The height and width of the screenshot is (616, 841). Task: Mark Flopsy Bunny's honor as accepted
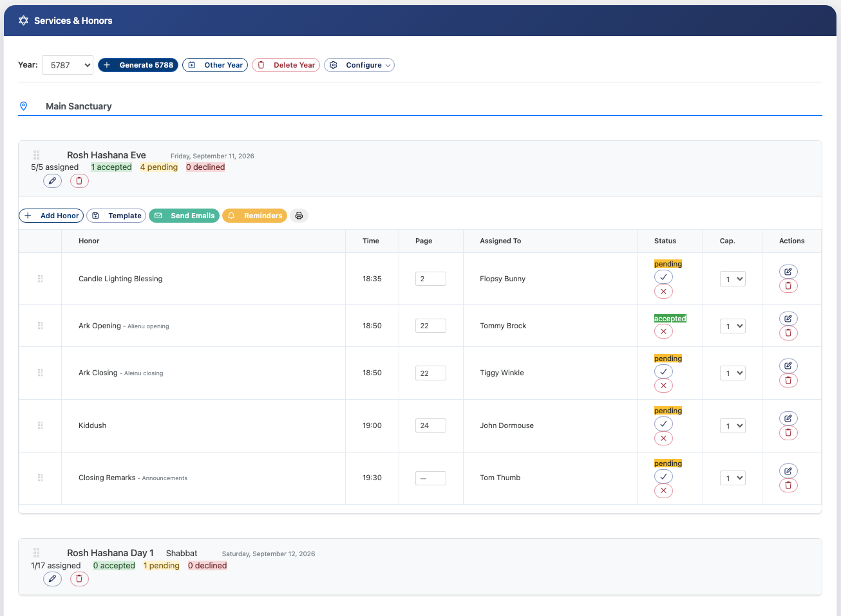[x=663, y=277]
